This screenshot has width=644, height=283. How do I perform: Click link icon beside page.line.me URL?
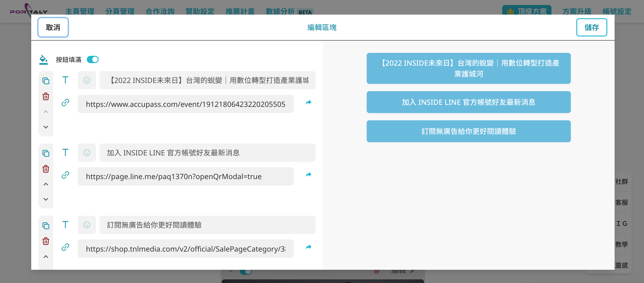tap(65, 175)
